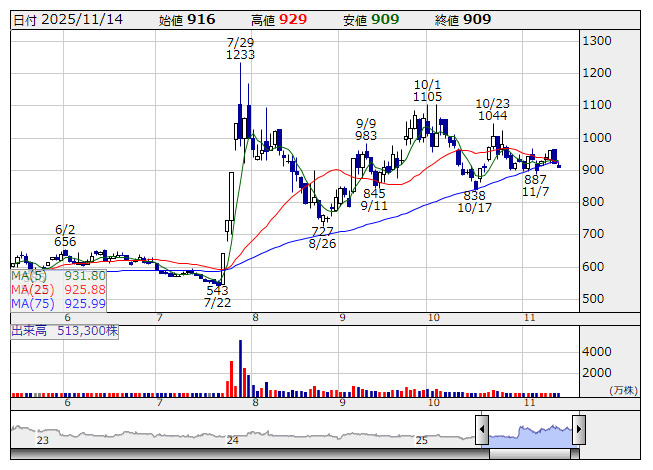Click the MA(25) legend entry

(x=58, y=289)
